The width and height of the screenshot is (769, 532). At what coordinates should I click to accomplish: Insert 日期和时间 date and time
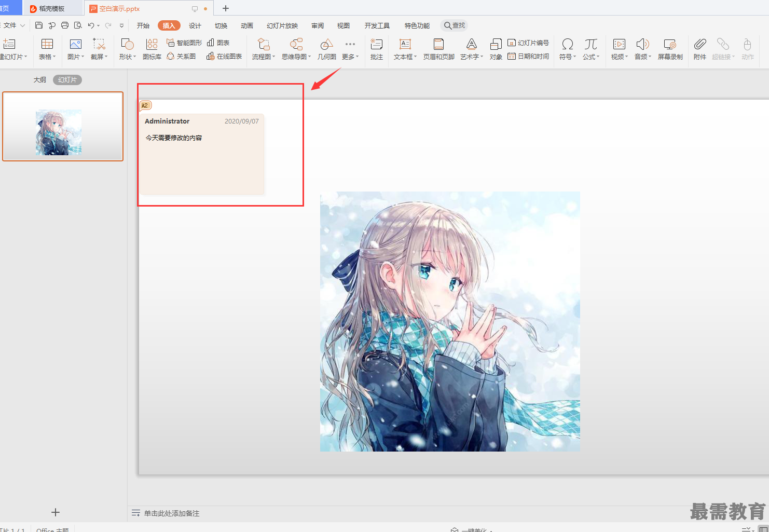528,56
